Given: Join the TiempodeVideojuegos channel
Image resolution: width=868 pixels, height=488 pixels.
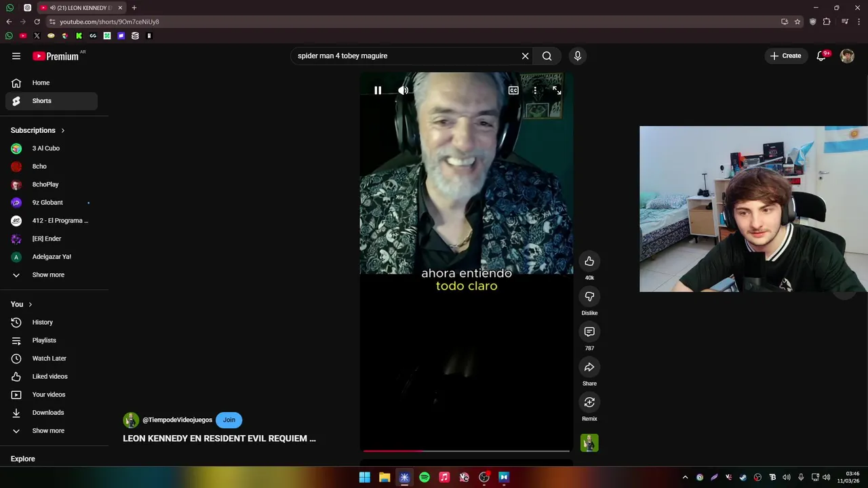Looking at the screenshot, I should [229, 420].
